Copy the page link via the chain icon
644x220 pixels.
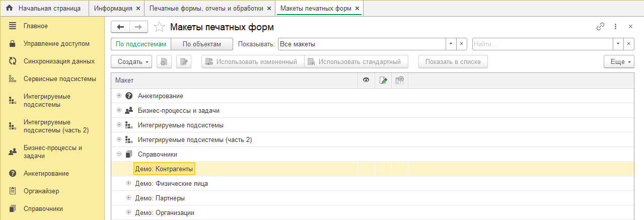tap(600, 27)
